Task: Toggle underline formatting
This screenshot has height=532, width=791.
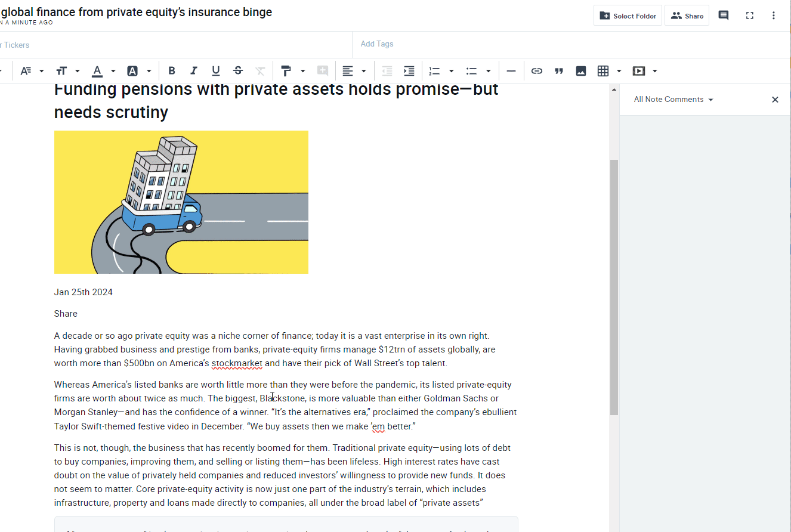Action: tap(216, 71)
